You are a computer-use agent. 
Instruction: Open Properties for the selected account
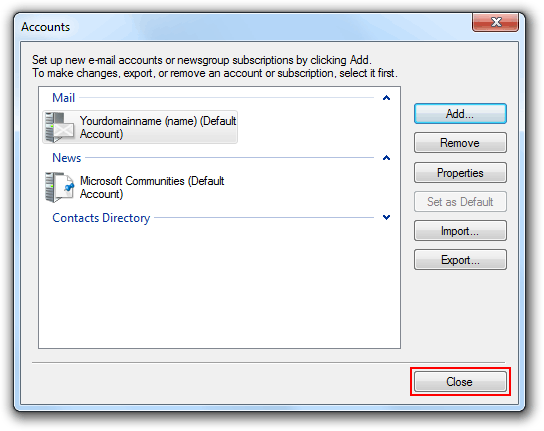460,172
